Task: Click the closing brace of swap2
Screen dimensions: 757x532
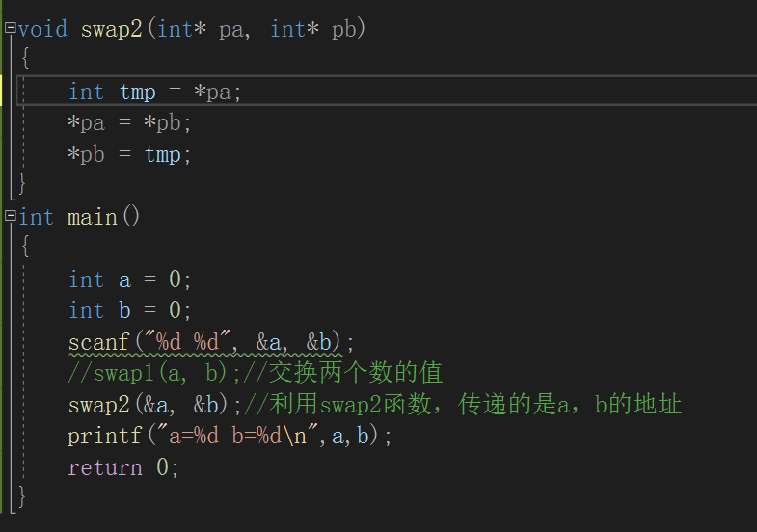Action: tap(22, 183)
